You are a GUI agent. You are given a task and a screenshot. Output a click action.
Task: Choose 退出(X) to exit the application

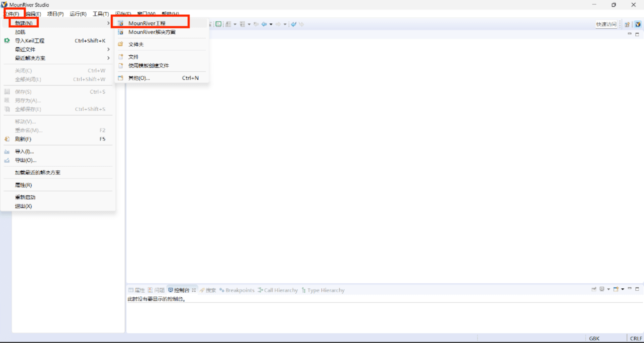click(23, 206)
